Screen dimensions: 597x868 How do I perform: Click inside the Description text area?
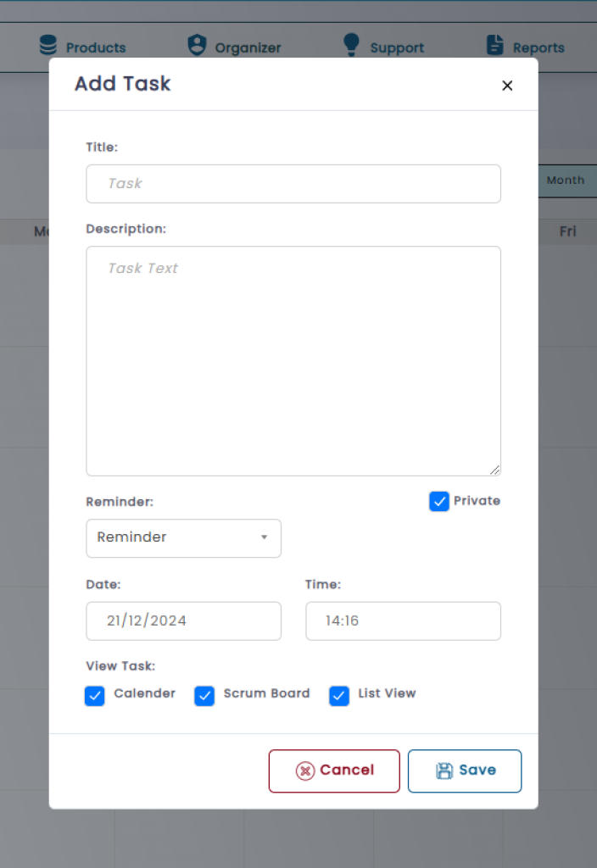293,361
